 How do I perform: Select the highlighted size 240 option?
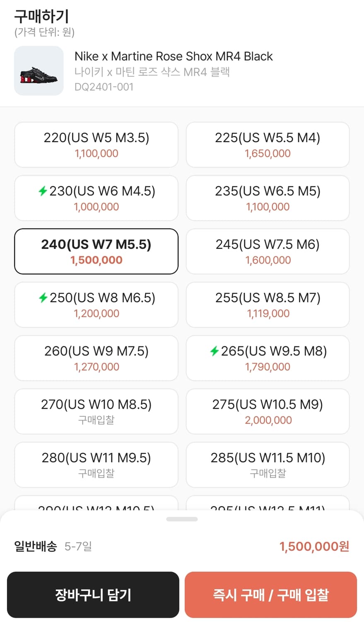pos(96,251)
